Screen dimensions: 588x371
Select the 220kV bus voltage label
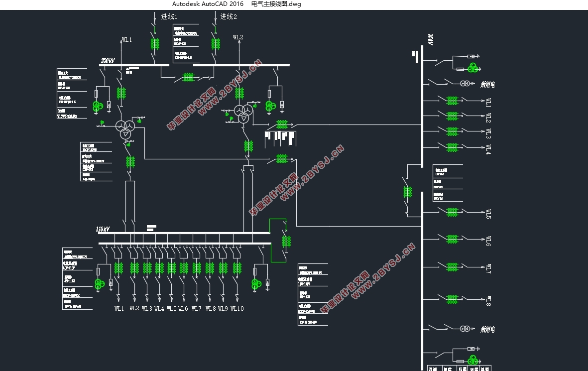pos(108,60)
